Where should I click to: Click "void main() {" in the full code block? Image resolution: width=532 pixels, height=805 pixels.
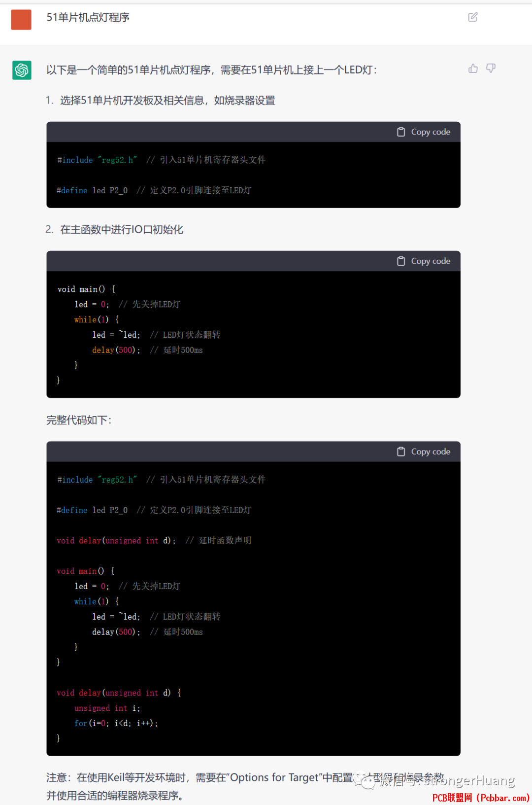tap(86, 571)
